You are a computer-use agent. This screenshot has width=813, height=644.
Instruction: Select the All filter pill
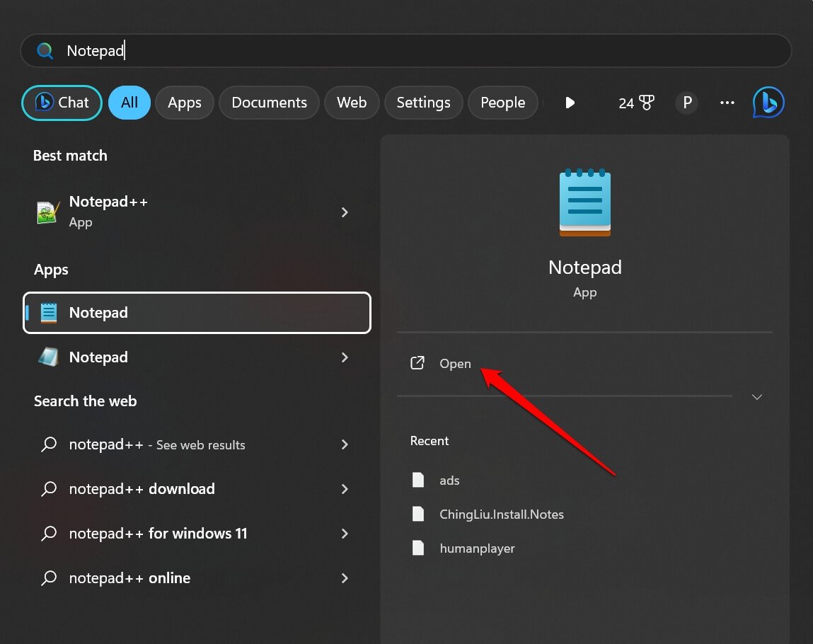(129, 102)
